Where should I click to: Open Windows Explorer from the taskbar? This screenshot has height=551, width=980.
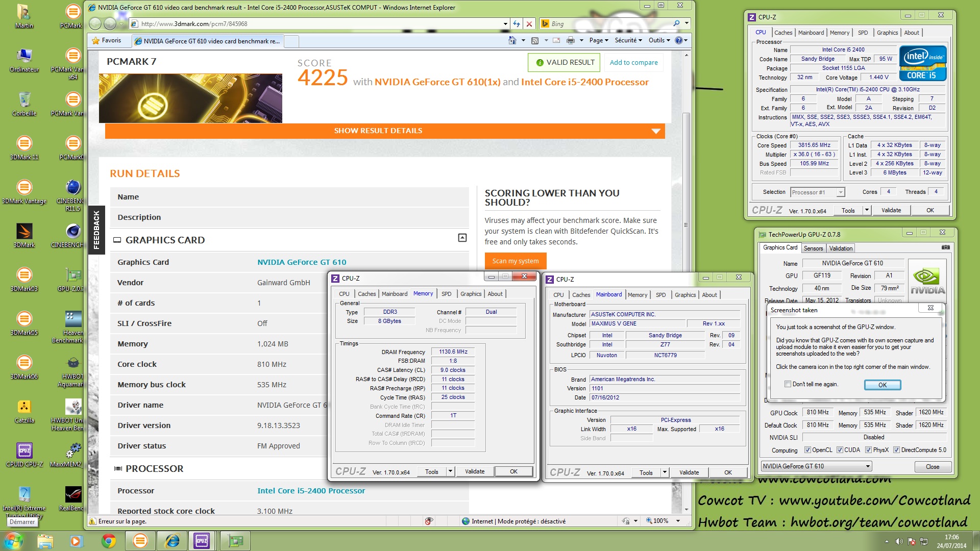tap(45, 541)
